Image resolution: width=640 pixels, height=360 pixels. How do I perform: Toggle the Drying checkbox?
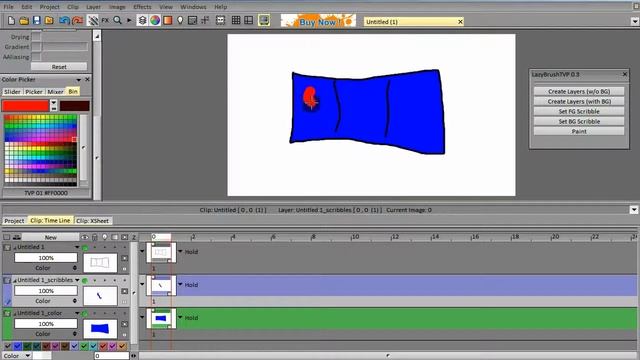point(36,37)
